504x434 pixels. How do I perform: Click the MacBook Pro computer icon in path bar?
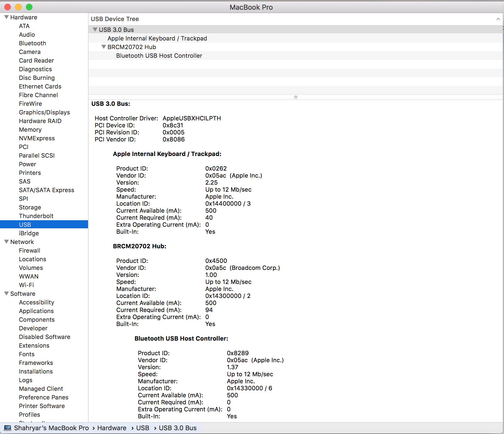[x=8, y=428]
